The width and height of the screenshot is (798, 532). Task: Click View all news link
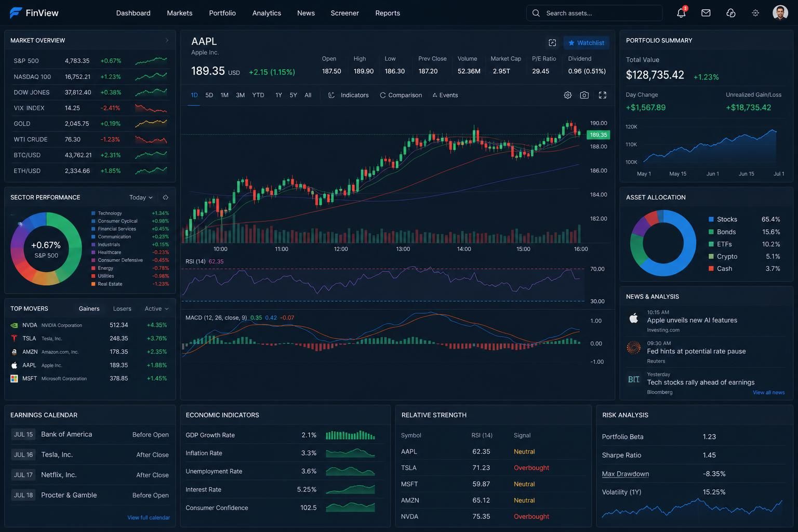point(769,392)
